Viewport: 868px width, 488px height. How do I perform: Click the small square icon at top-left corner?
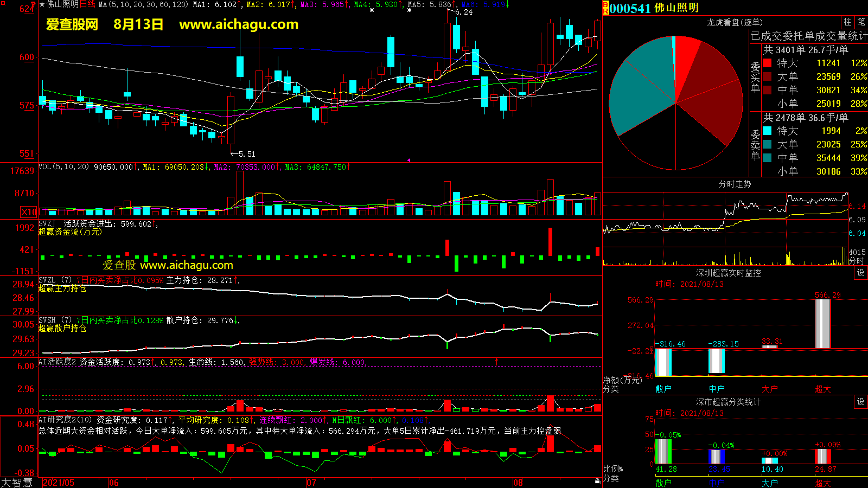click(3, 3)
